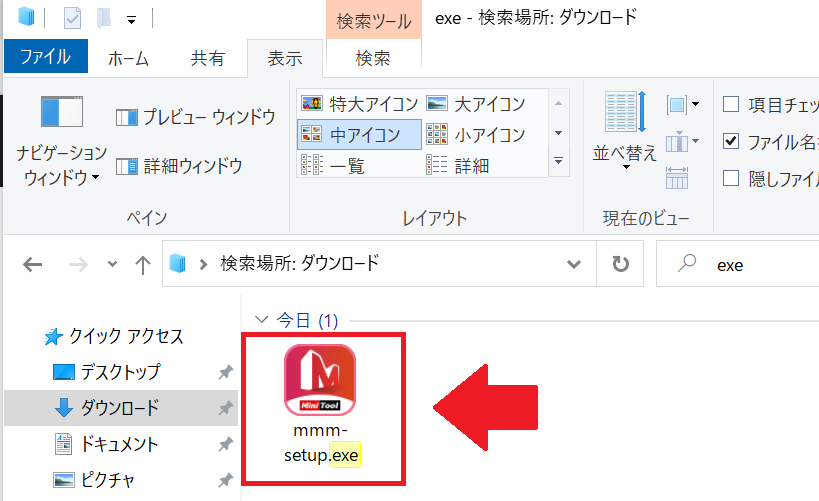Click the exe search box
819x501 pixels.
tap(738, 264)
